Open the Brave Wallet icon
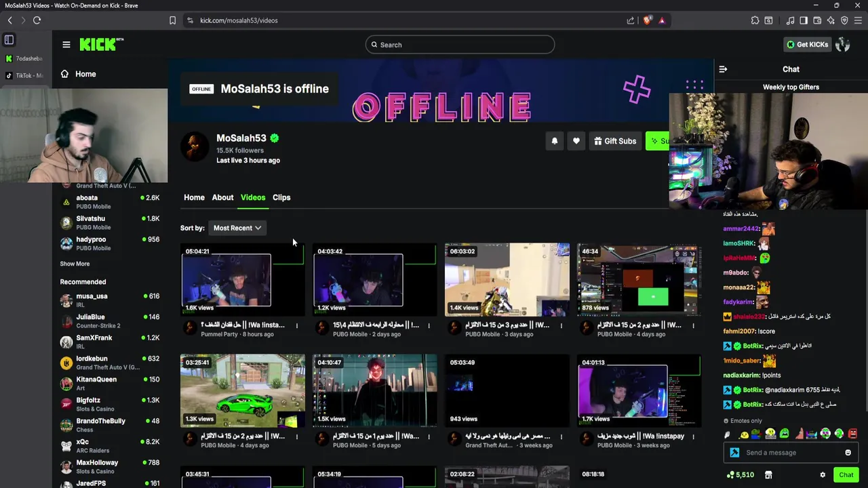Viewport: 868px width, 488px height. [817, 20]
